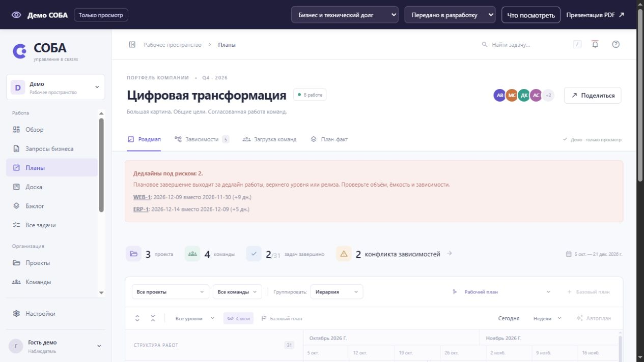Open Презентация PDF link
Image resolution: width=644 pixels, height=362 pixels.
click(x=595, y=15)
